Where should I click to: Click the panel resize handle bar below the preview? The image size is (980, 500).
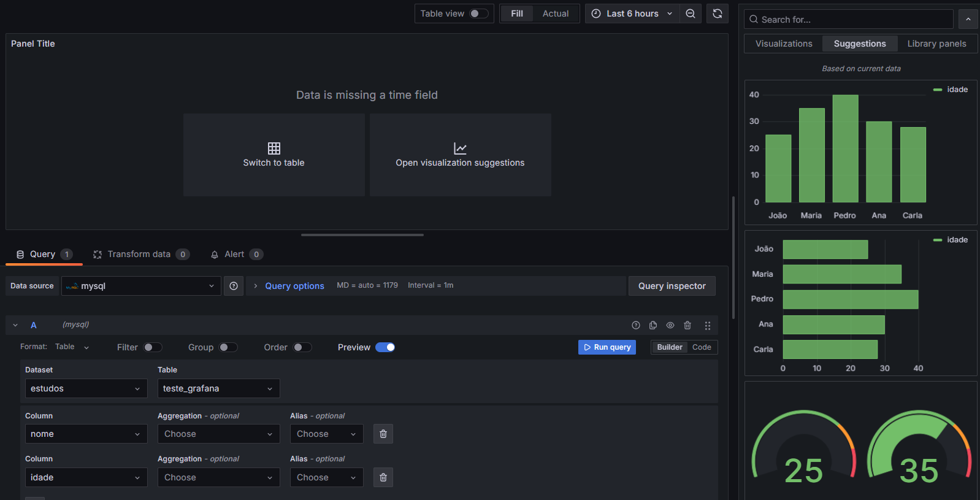click(x=362, y=235)
